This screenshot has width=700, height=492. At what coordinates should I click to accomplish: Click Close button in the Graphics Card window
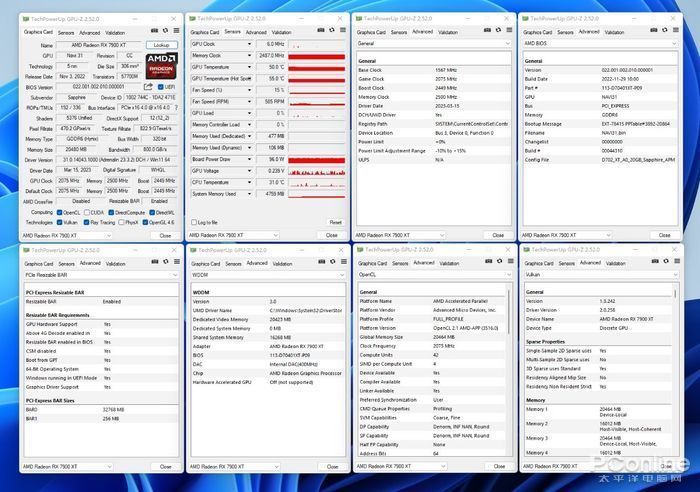(x=165, y=235)
